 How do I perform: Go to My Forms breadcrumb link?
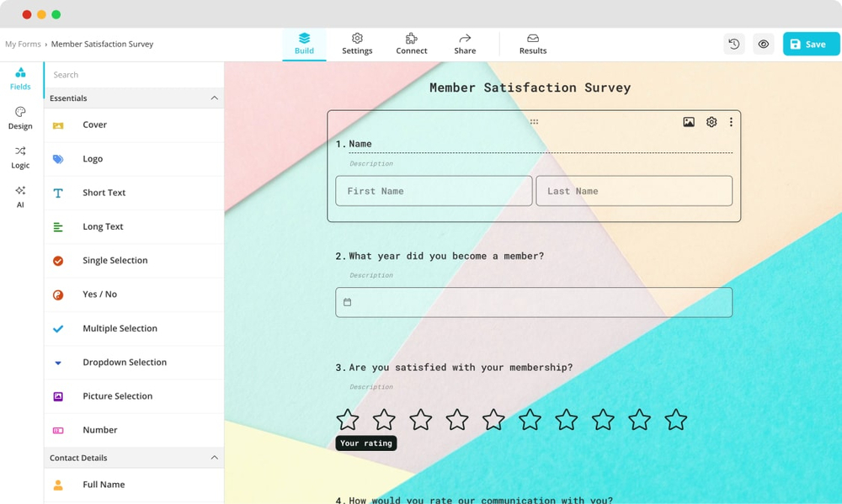point(23,44)
